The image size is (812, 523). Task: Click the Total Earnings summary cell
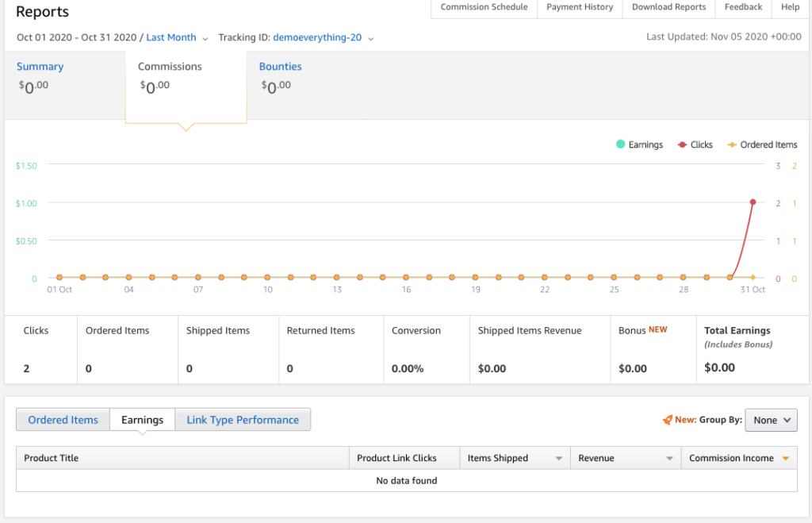(753, 350)
